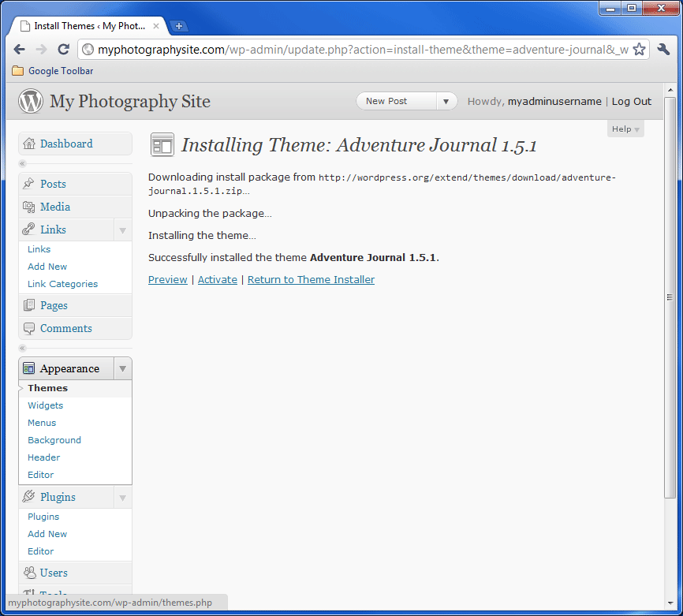Open Widgets under Appearance
This screenshot has width=683, height=616.
coord(45,405)
